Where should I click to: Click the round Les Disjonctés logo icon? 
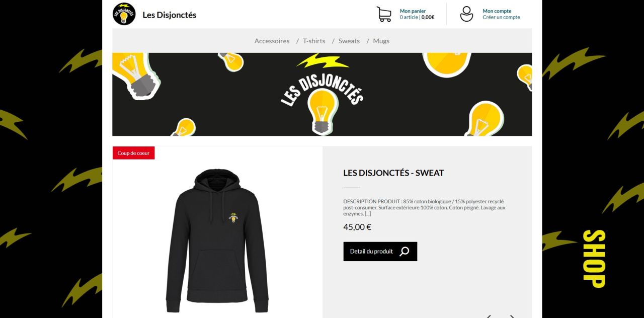124,14
